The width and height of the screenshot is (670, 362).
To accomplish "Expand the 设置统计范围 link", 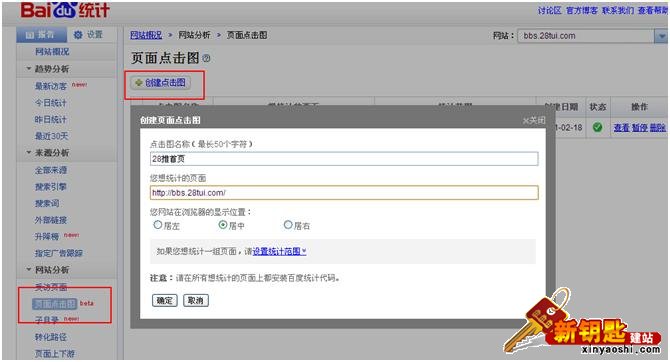I will click(x=279, y=251).
